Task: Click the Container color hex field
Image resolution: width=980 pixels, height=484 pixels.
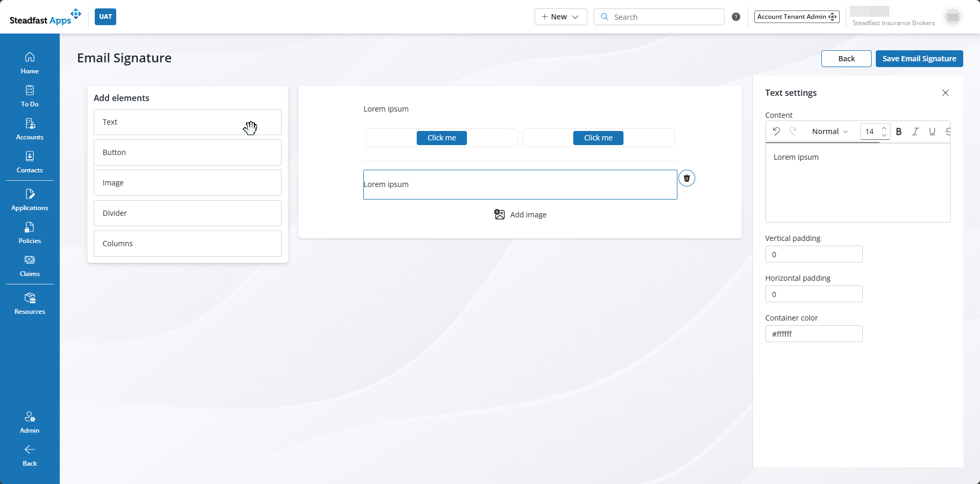Action: coord(814,334)
